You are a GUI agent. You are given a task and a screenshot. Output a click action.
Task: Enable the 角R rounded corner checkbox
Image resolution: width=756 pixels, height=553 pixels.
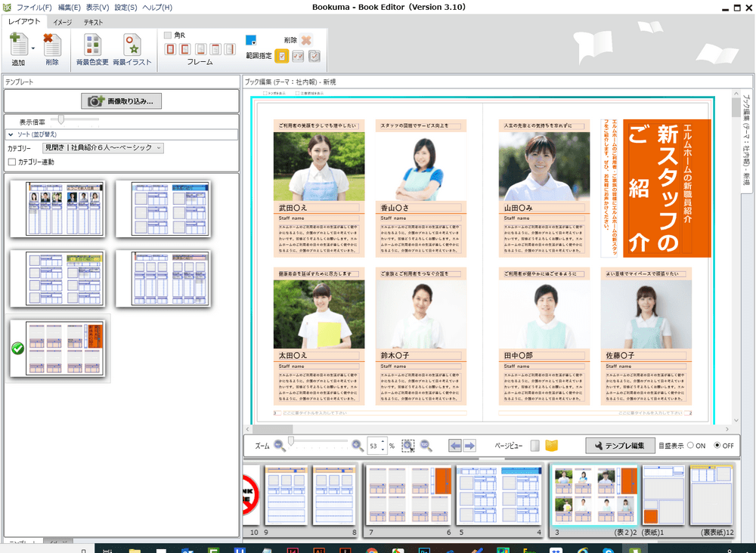tap(168, 36)
